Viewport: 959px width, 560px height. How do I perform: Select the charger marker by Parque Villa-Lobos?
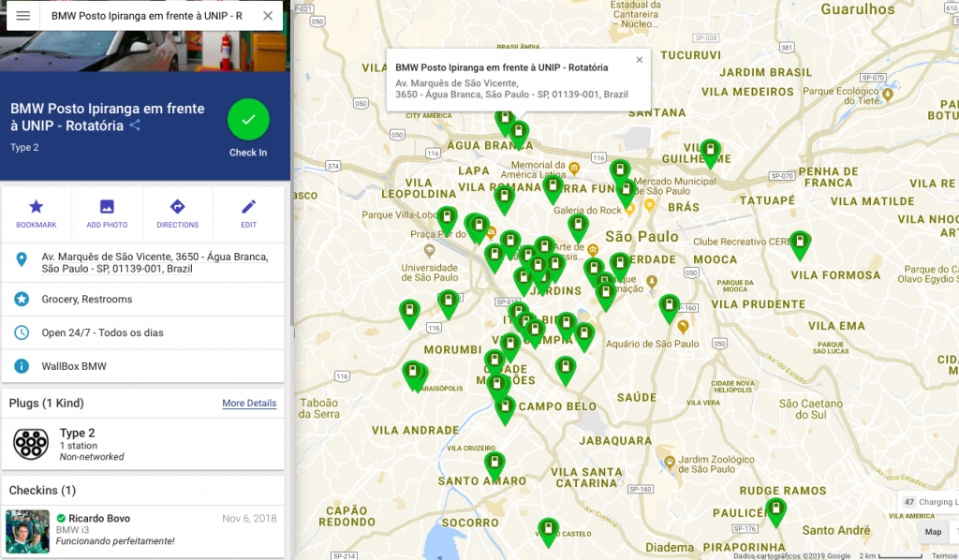coord(447,222)
